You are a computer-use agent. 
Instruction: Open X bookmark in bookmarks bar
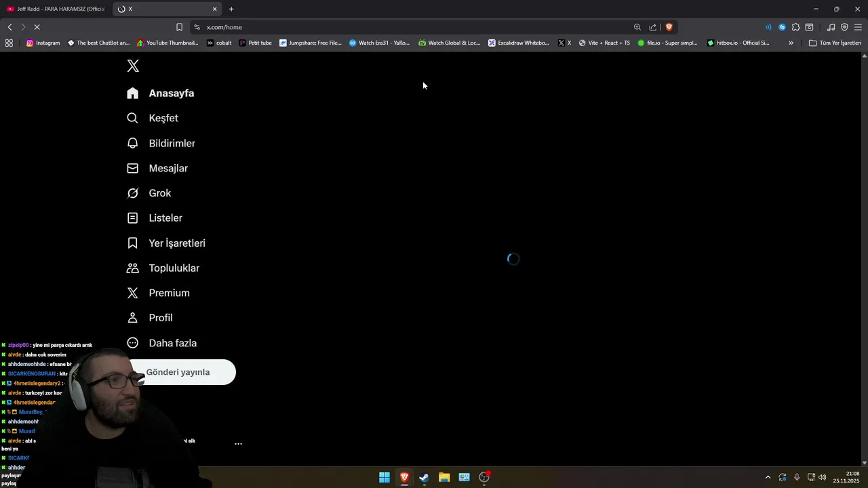(565, 43)
